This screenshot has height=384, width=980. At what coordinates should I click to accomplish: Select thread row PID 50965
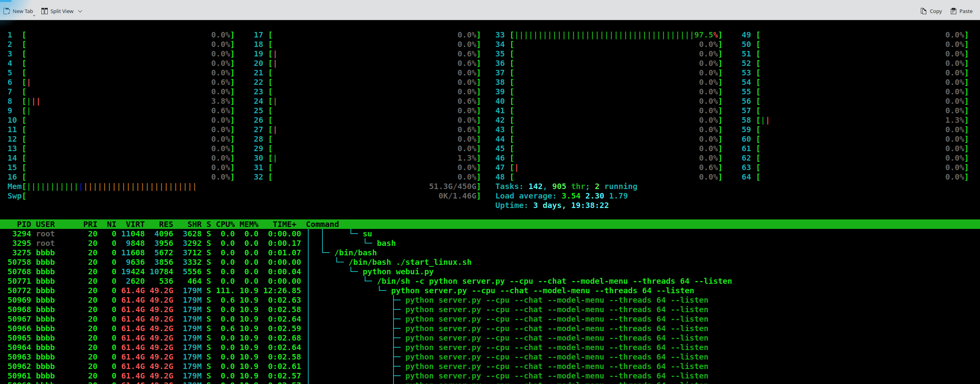490,338
